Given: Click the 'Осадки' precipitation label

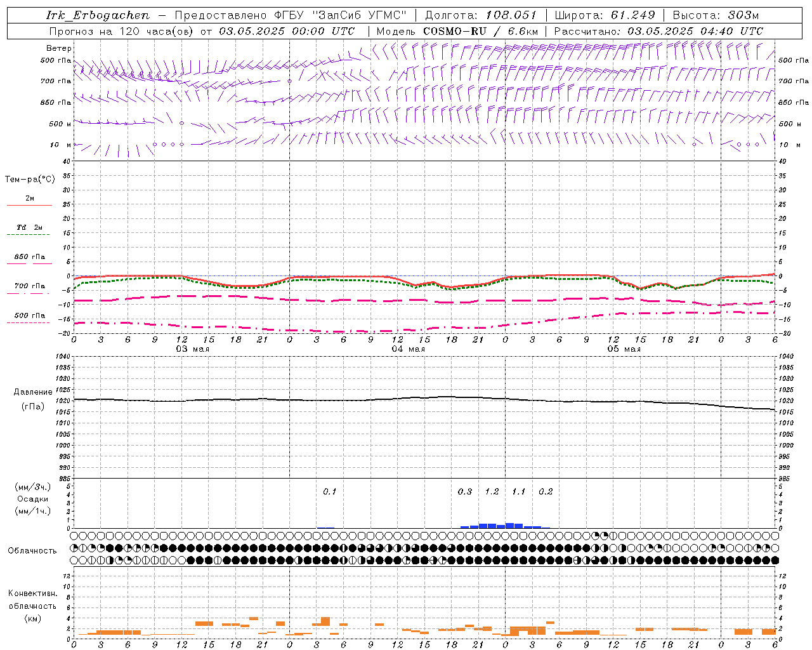Looking at the screenshot, I should (33, 499).
